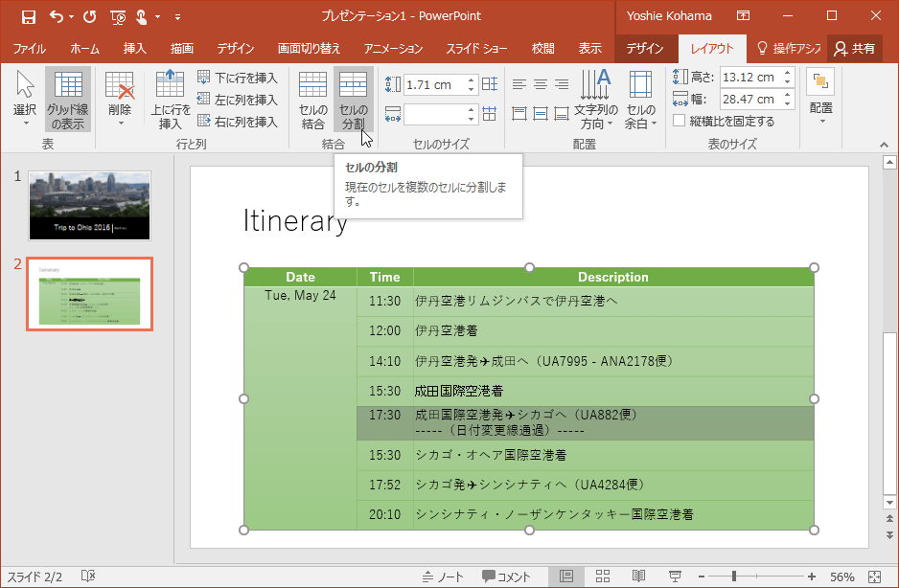Click the 操作アシスト search box

(x=789, y=49)
